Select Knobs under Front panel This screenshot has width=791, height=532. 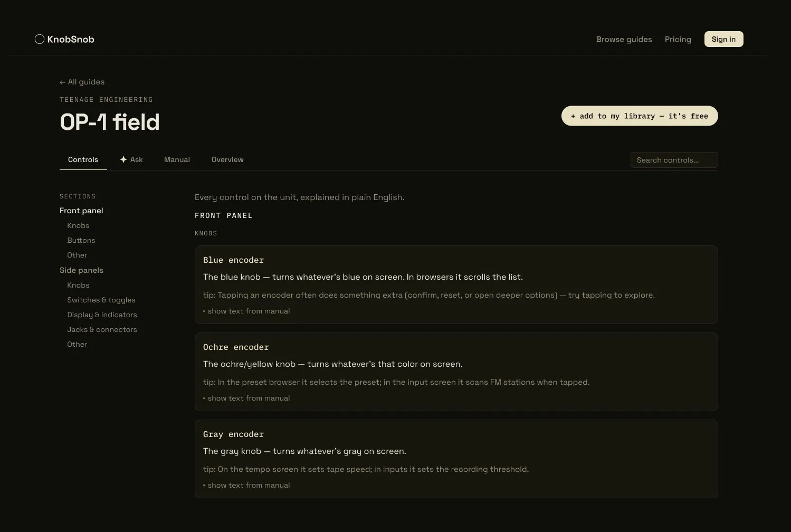pyautogui.click(x=78, y=225)
